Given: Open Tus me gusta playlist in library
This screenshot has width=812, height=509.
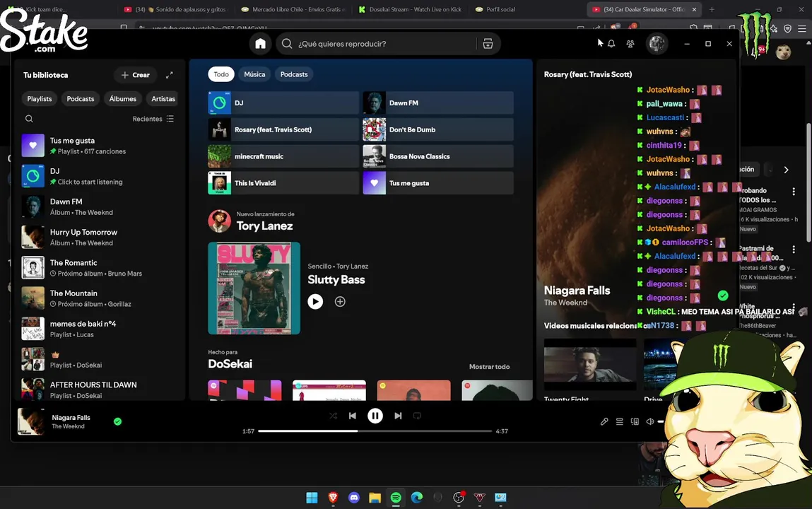Looking at the screenshot, I should [x=100, y=146].
